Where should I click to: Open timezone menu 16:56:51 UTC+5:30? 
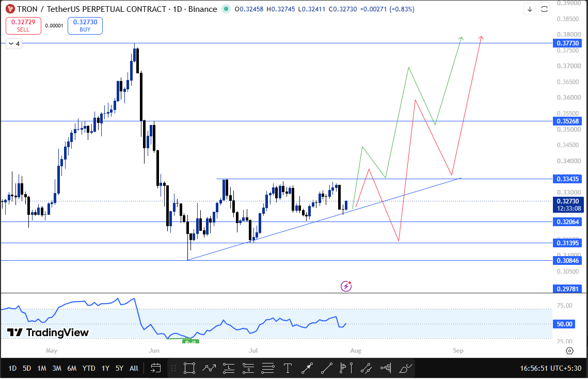(x=550, y=369)
